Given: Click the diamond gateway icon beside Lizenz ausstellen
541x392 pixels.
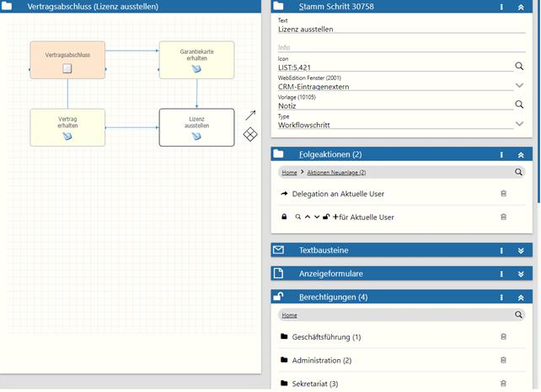Looking at the screenshot, I should click(x=250, y=135).
